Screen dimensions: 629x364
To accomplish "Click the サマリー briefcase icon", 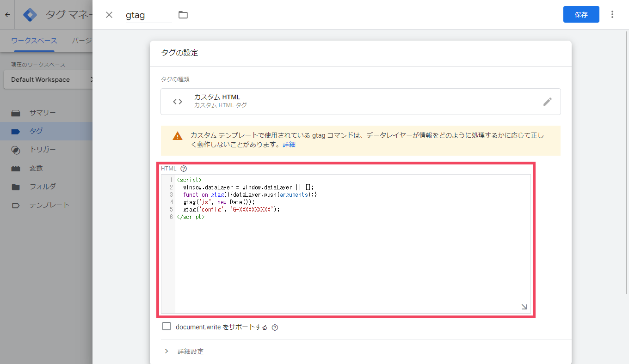I will 16,113.
